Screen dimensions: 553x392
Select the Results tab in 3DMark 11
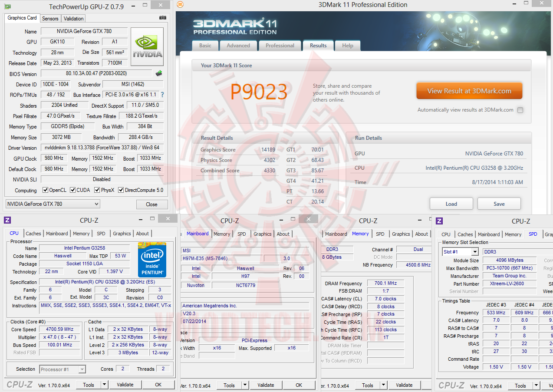[318, 45]
